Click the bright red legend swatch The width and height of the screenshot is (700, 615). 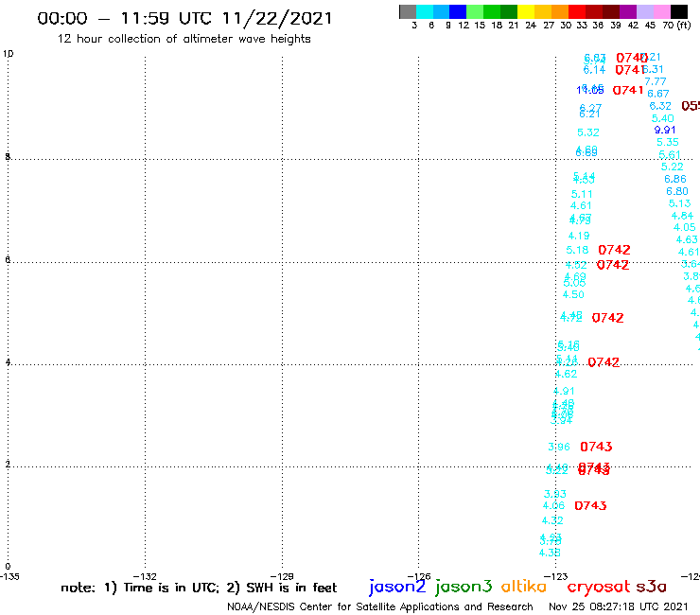[577, 11]
